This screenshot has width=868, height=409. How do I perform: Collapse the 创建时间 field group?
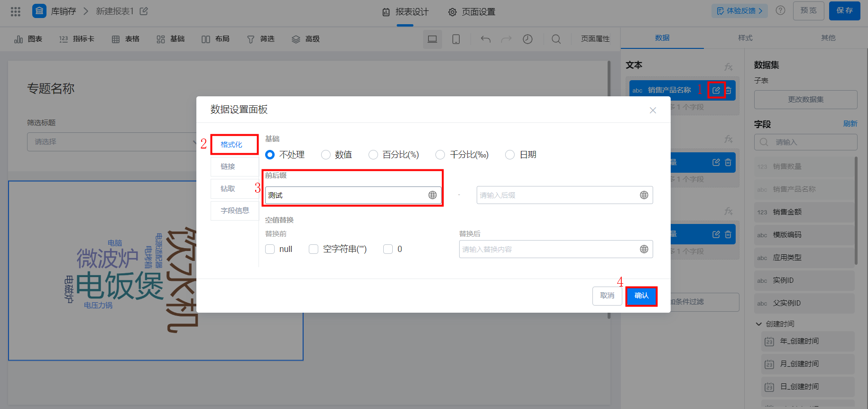[x=759, y=324]
